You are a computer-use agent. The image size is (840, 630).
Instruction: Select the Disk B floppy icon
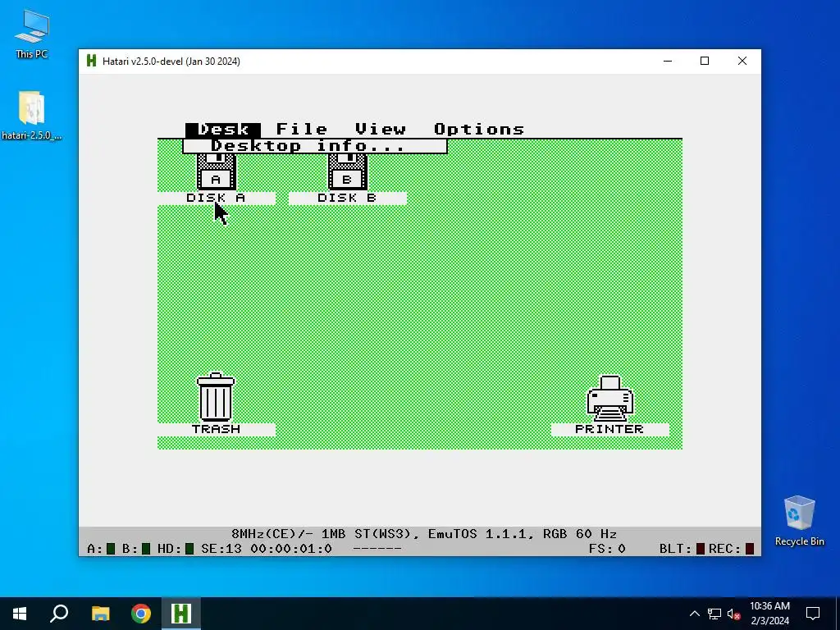pyautogui.click(x=348, y=172)
